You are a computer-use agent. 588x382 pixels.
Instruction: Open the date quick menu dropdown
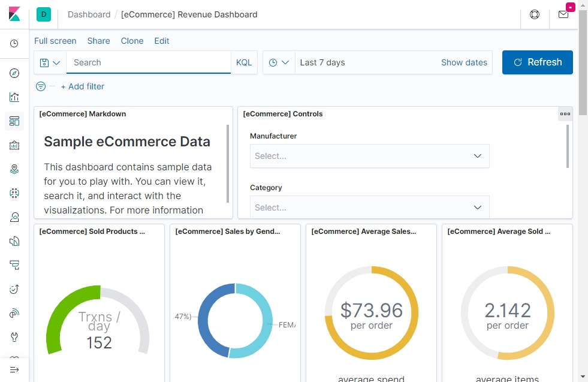pyautogui.click(x=279, y=62)
